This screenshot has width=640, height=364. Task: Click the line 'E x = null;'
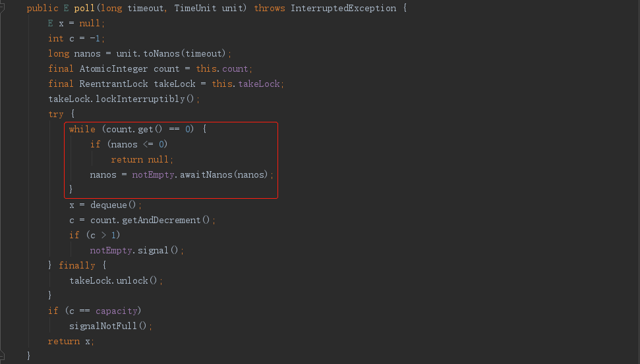(x=76, y=23)
